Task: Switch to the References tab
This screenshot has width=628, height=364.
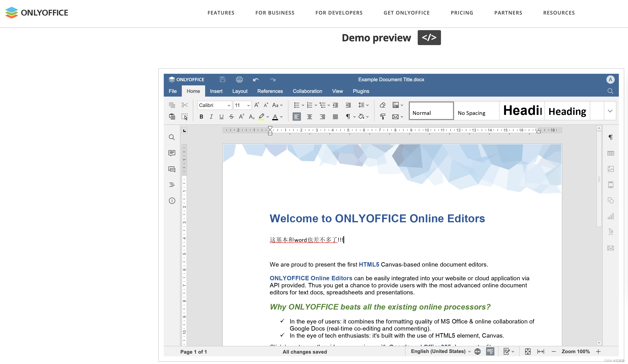Action: [x=270, y=91]
